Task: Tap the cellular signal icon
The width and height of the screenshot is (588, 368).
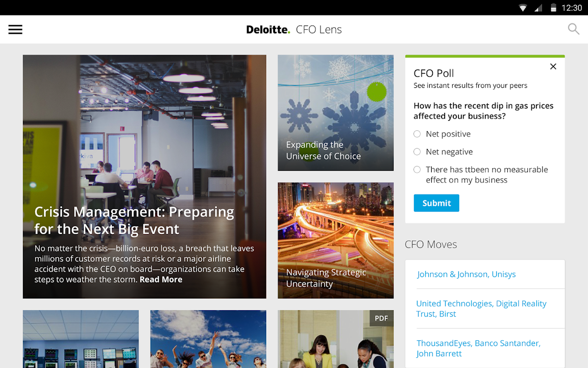Action: click(538, 8)
